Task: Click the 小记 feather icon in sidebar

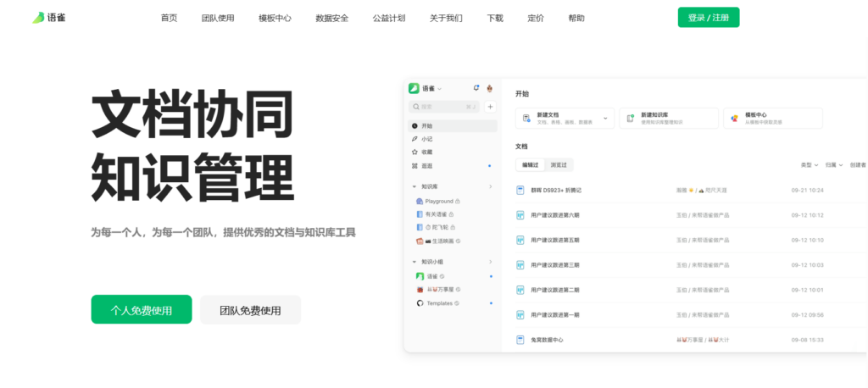Action: [x=415, y=139]
